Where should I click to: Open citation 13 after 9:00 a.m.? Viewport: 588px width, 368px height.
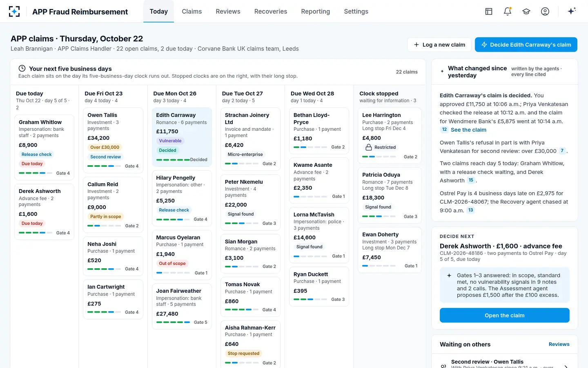(x=470, y=210)
